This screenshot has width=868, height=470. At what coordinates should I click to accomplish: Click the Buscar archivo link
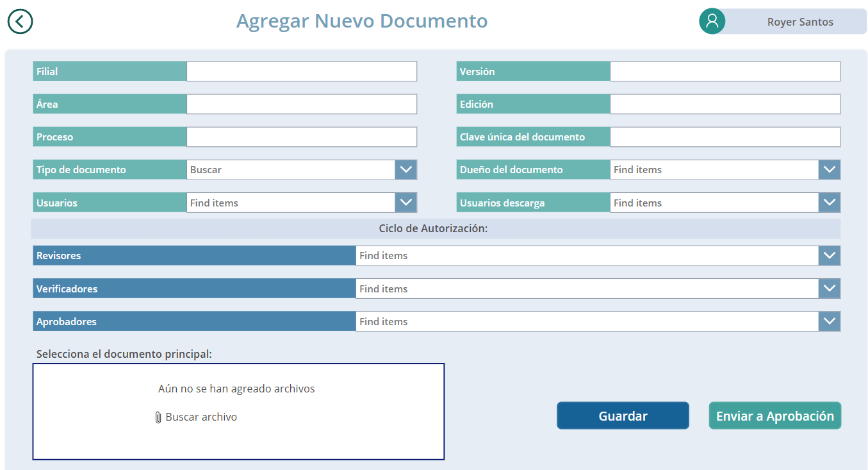[201, 417]
